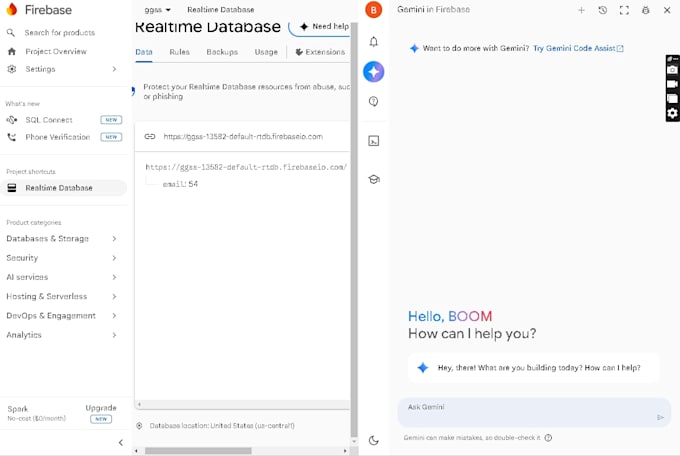Expand the Settings submenu arrow
Image resolution: width=680 pixels, height=456 pixels.
[x=114, y=69]
